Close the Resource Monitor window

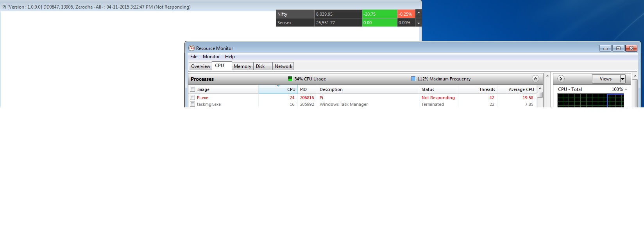(631, 48)
